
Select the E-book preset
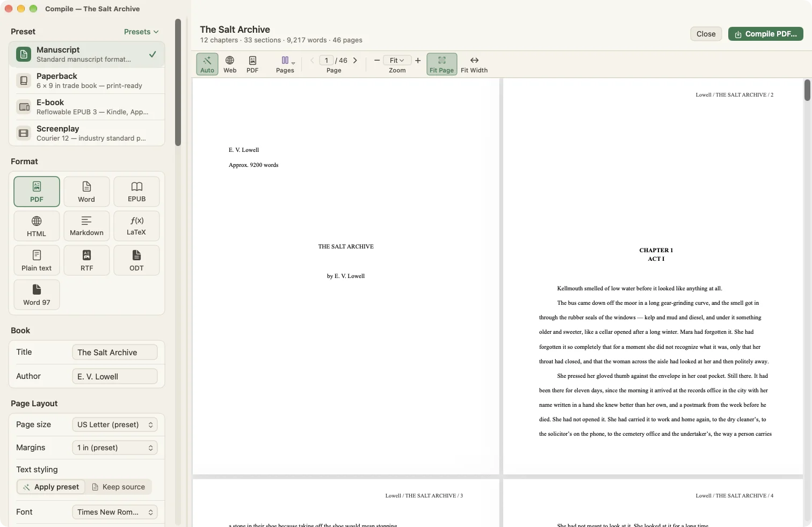click(87, 107)
